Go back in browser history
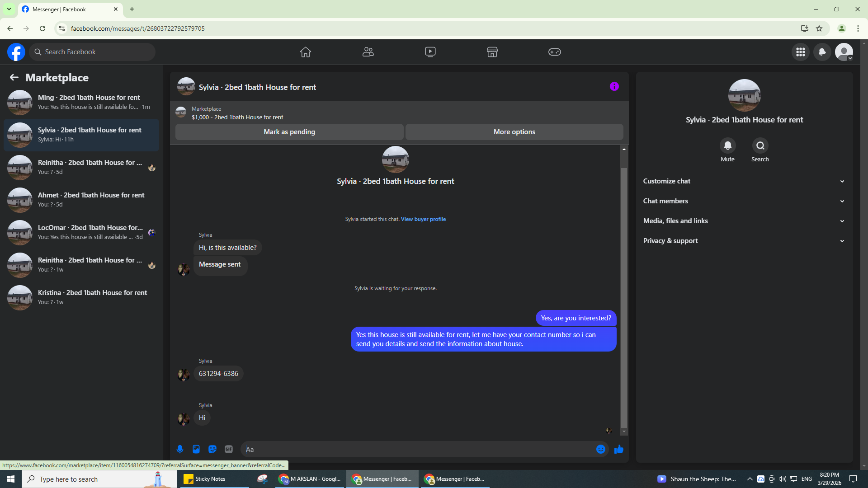868x488 pixels. click(x=10, y=28)
